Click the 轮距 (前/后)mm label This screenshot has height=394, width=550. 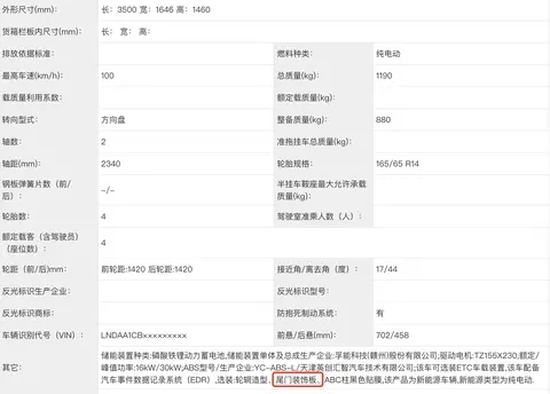[34, 269]
